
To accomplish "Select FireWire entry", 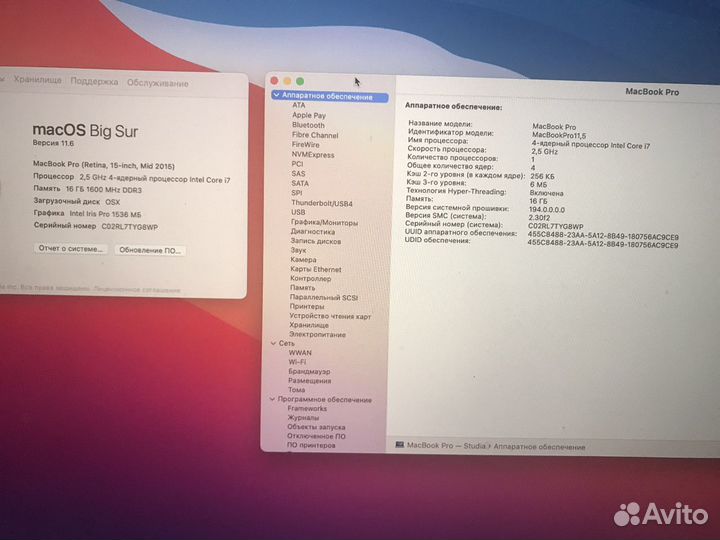I will point(305,144).
